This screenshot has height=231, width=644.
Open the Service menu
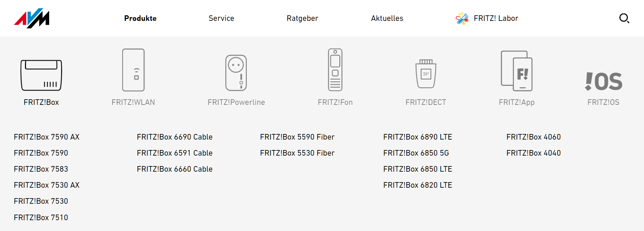coord(221,18)
